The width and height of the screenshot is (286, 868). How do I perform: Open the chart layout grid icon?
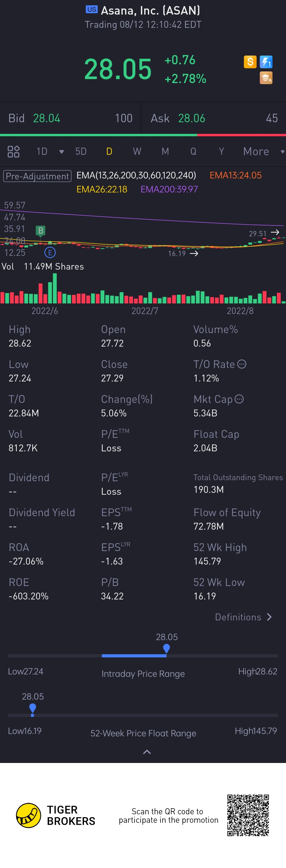point(14,152)
